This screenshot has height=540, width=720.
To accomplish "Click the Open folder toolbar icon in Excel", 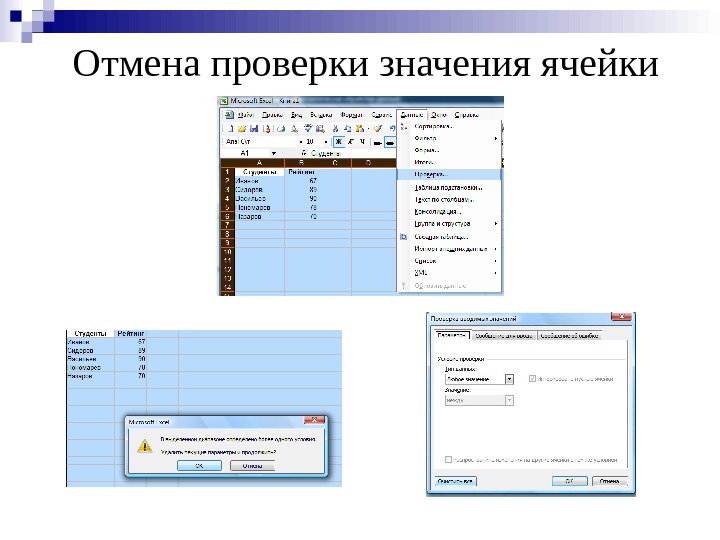I will pyautogui.click(x=242, y=129).
